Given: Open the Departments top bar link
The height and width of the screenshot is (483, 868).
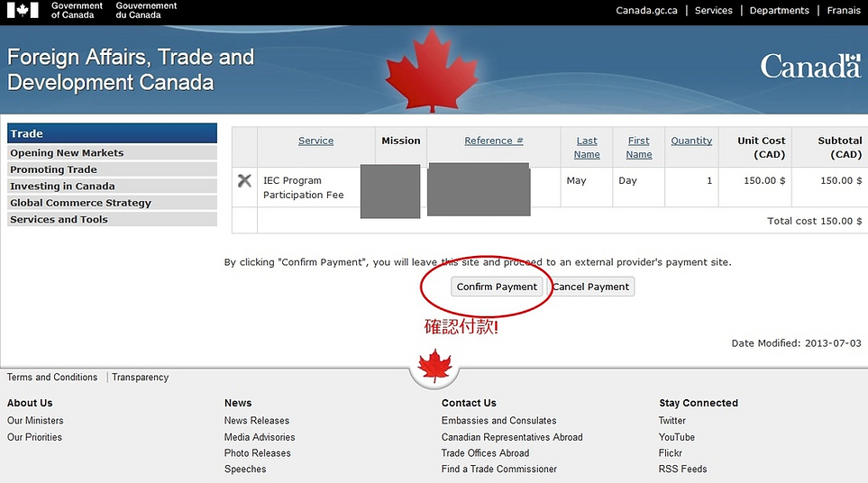Looking at the screenshot, I should [x=779, y=11].
